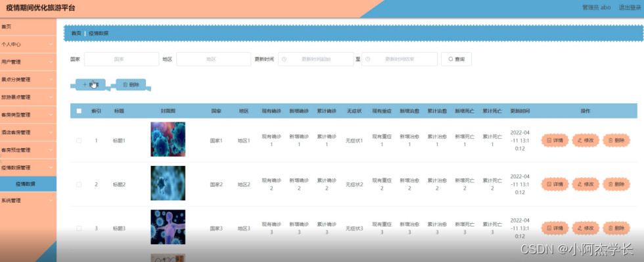
Task: Click the 新增 add button
Action: coord(91,84)
